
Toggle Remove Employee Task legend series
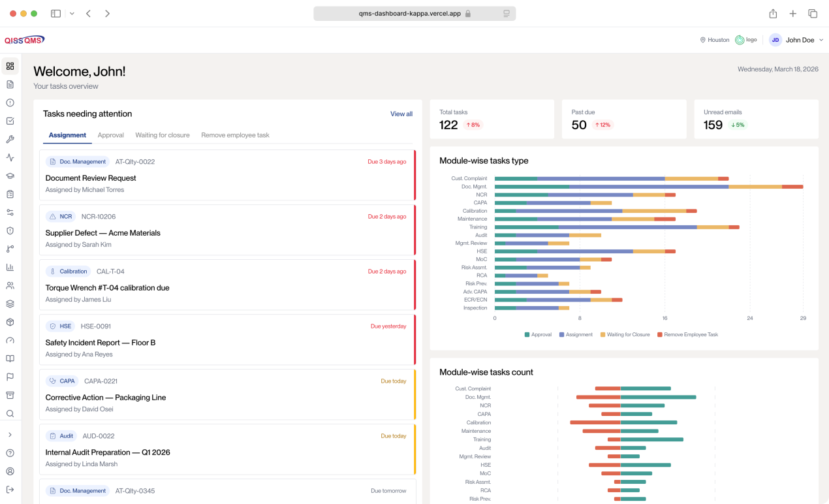[687, 334]
